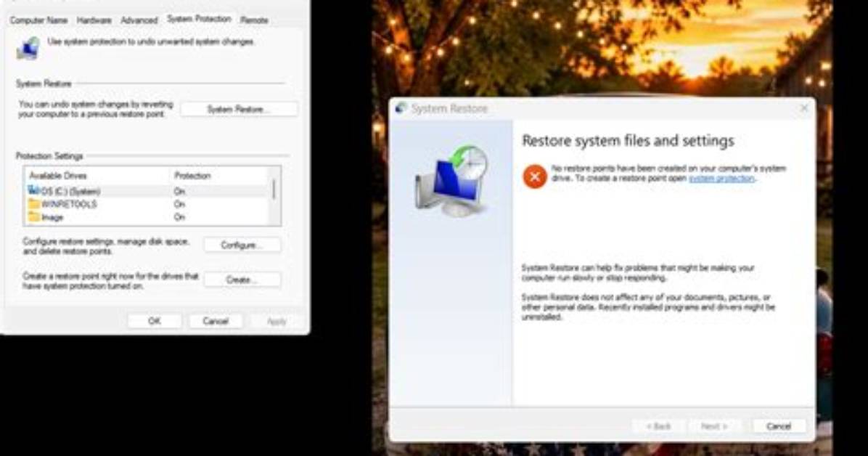The image size is (868, 456).
Task: Click the Restore system files and settings heading
Action: [628, 141]
